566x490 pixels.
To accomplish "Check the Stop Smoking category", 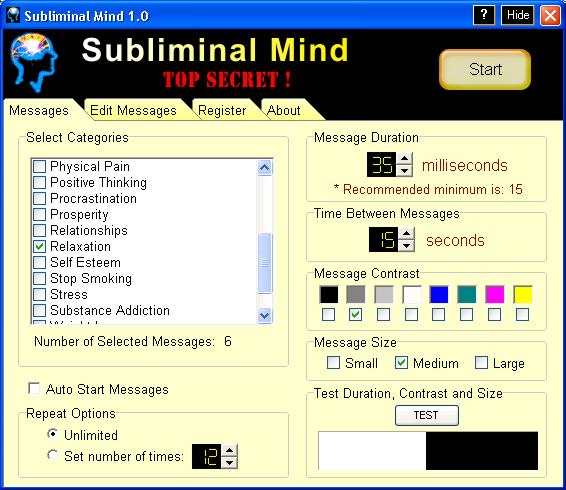I will pyautogui.click(x=40, y=278).
